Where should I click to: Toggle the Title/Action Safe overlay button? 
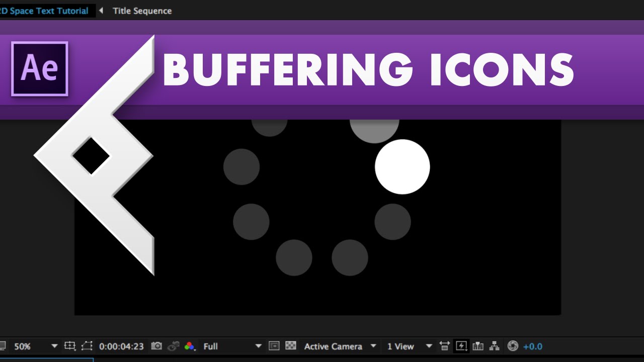tap(274, 346)
